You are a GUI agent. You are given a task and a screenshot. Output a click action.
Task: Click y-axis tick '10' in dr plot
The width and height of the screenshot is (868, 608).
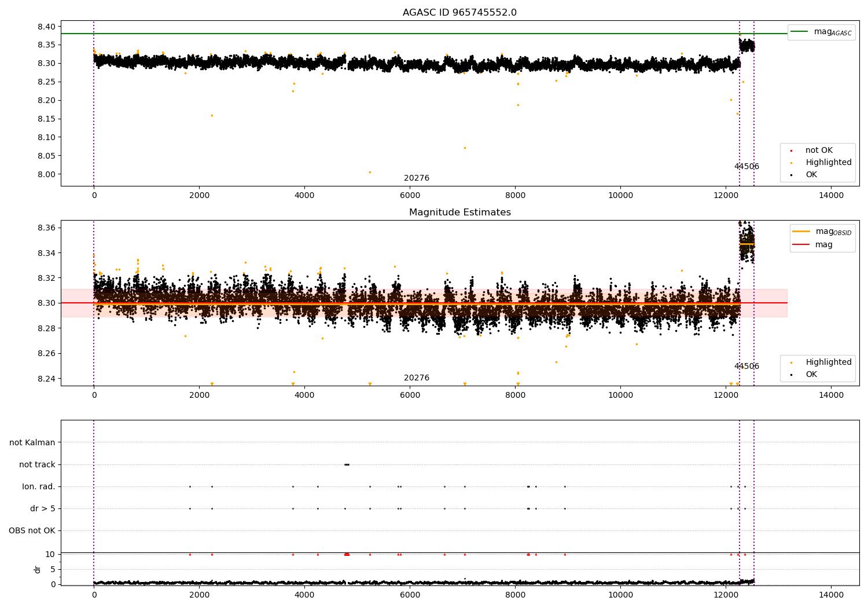[x=50, y=554]
